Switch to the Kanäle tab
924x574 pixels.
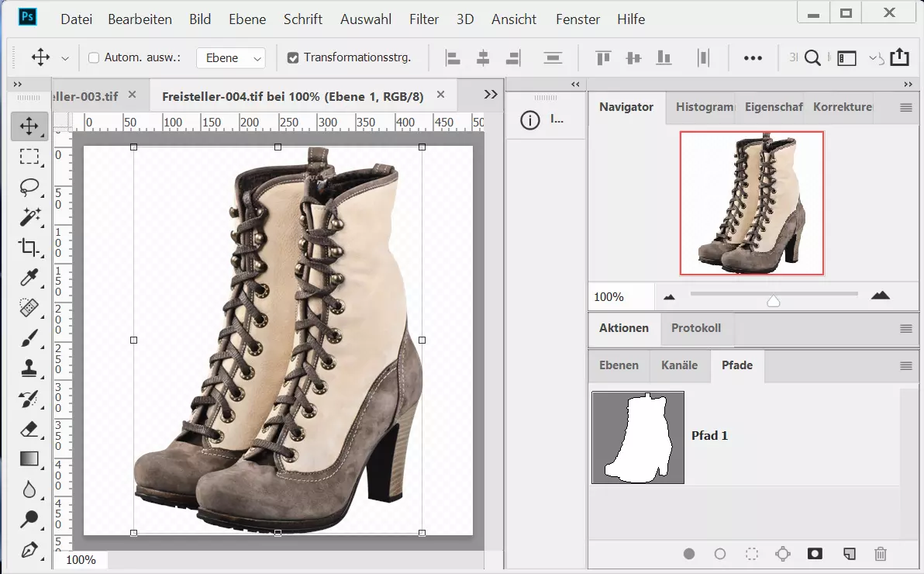[680, 365]
